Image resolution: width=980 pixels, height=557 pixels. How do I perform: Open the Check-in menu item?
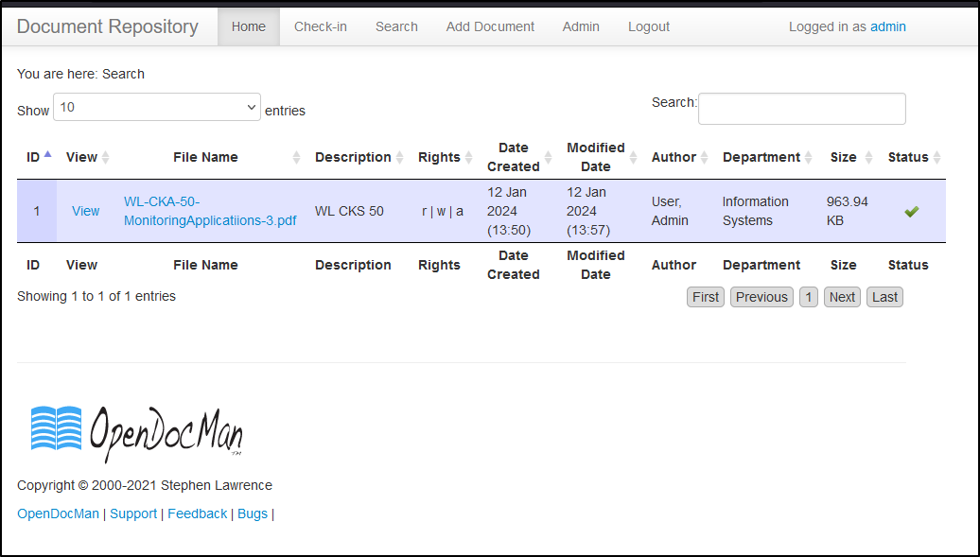pyautogui.click(x=321, y=26)
